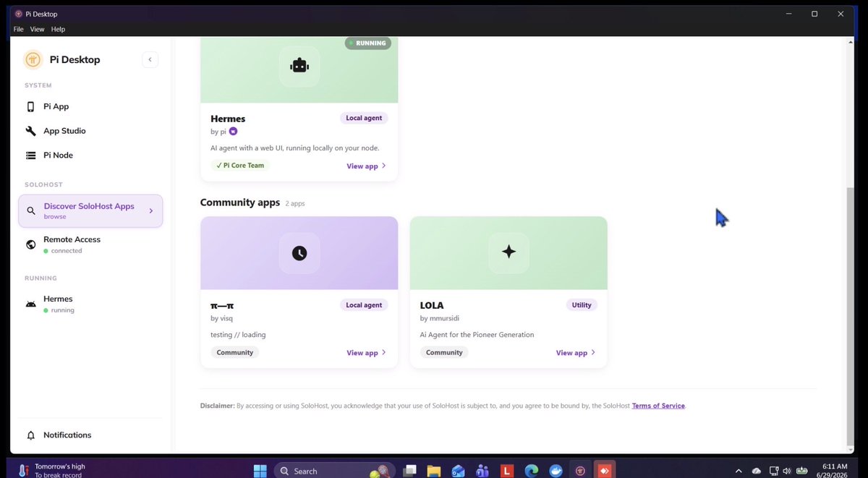Open the SoloHost Terms of Service link

[658, 406]
